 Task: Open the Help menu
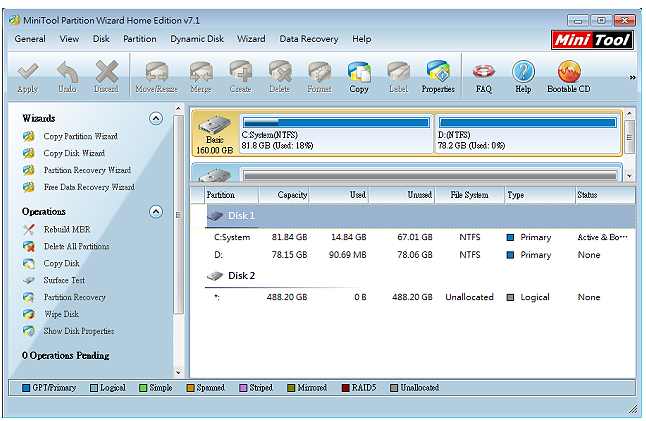362,39
